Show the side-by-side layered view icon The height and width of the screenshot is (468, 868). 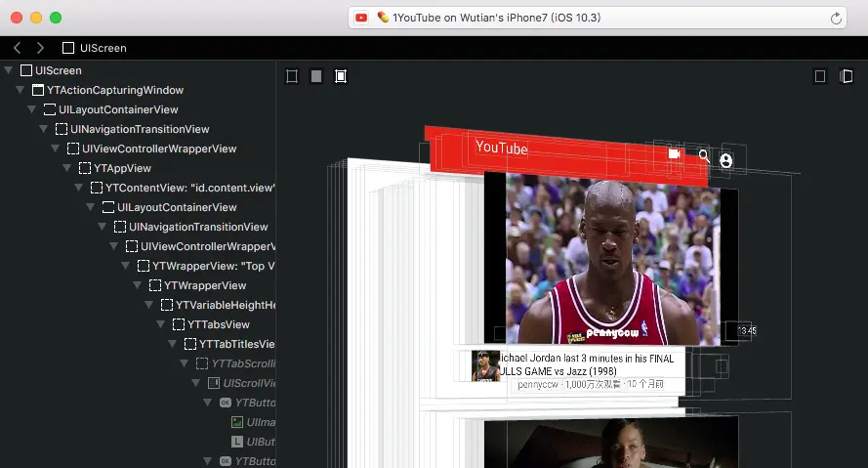click(x=846, y=76)
